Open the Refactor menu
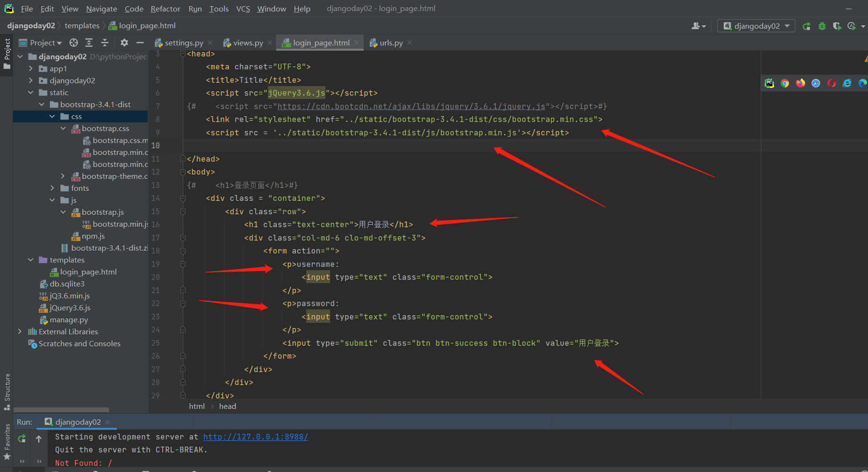868x472 pixels. pos(165,9)
